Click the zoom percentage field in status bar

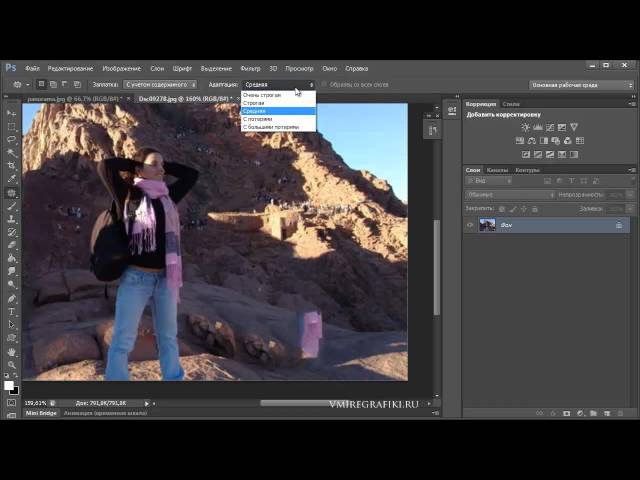pyautogui.click(x=36, y=403)
